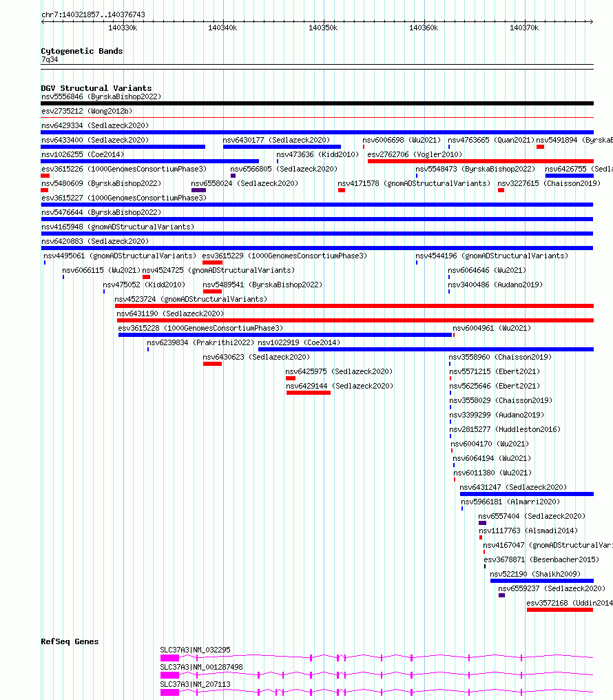
Task: Click nsv473636 (Kidd2010) label
Action: tap(318, 154)
